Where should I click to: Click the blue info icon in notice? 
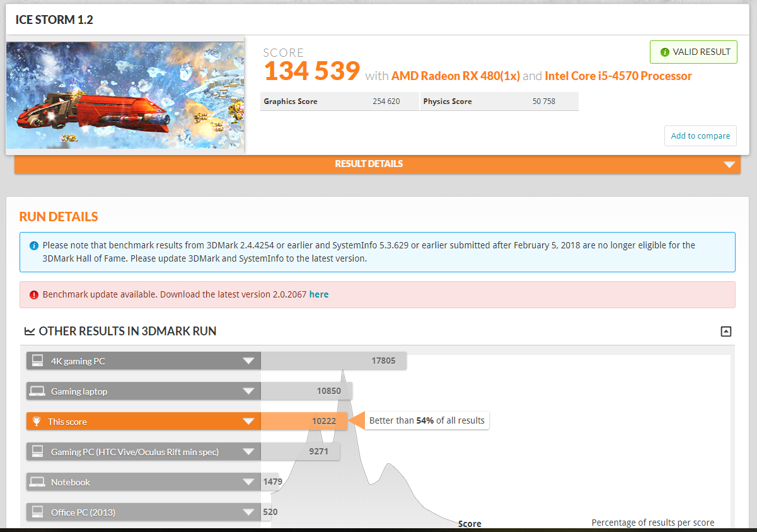(x=34, y=245)
